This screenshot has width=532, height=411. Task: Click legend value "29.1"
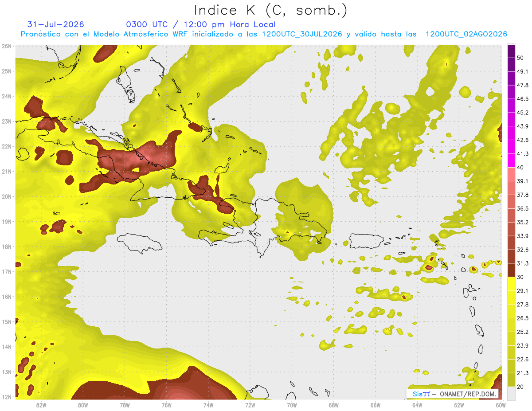pos(523,291)
